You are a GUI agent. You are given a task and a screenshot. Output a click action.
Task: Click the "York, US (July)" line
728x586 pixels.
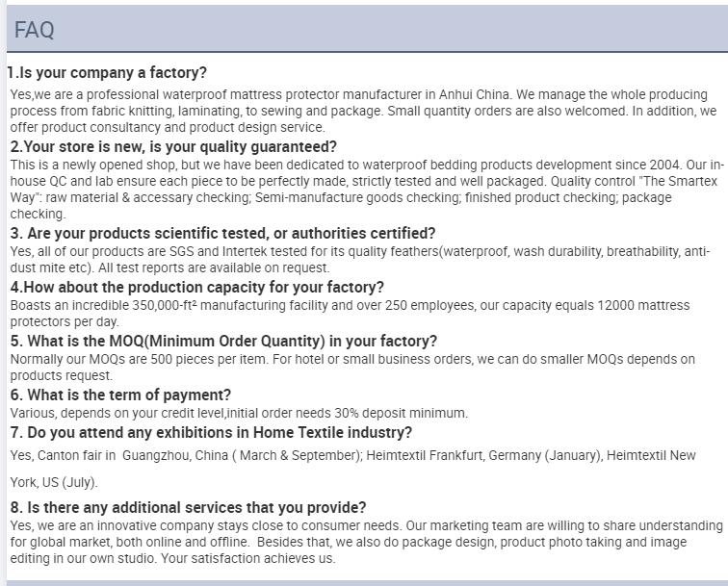coord(54,482)
